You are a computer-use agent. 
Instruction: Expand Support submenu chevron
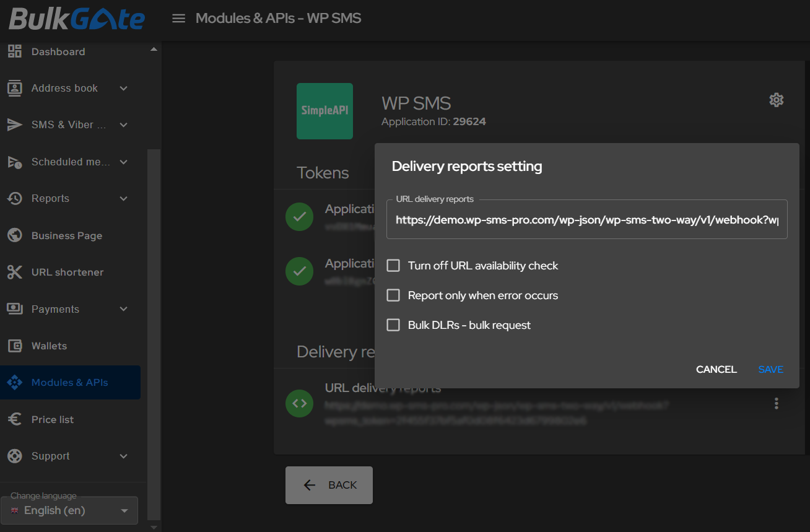coord(123,456)
